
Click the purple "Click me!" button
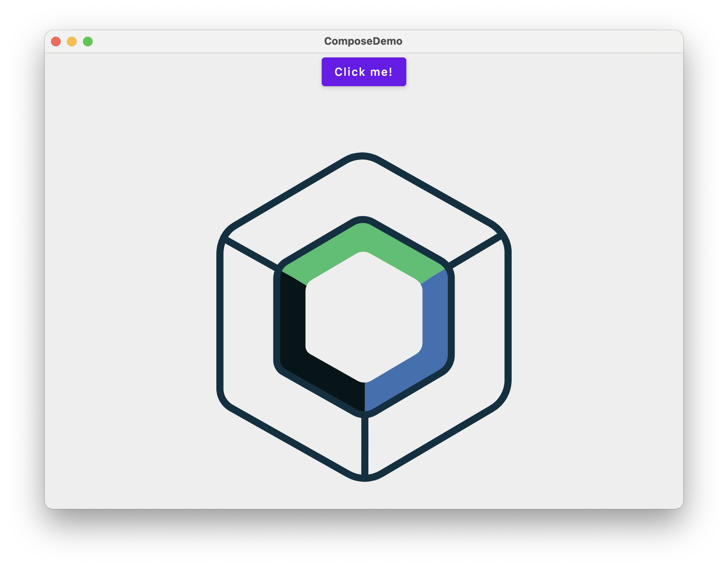(364, 72)
